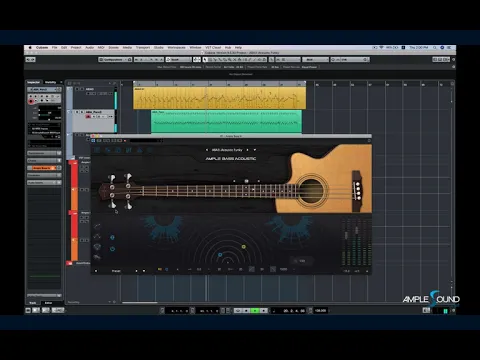Record-enable the selected ABA track
The height and width of the screenshot is (360, 480).
click(x=88, y=116)
